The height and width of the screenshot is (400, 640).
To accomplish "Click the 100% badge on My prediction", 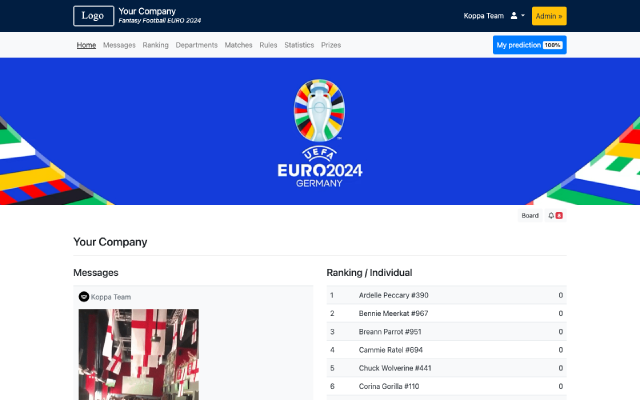I will (553, 45).
